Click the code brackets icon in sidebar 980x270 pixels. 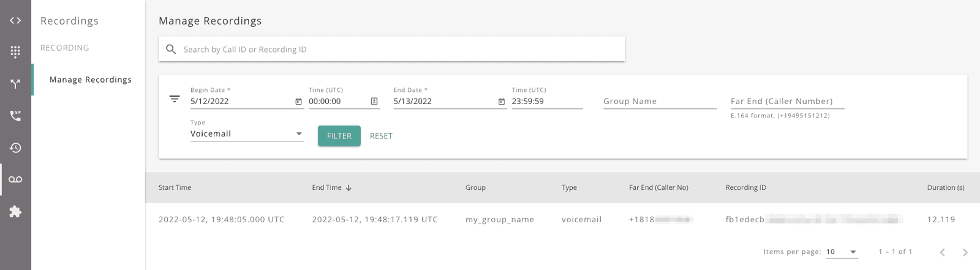click(x=15, y=21)
